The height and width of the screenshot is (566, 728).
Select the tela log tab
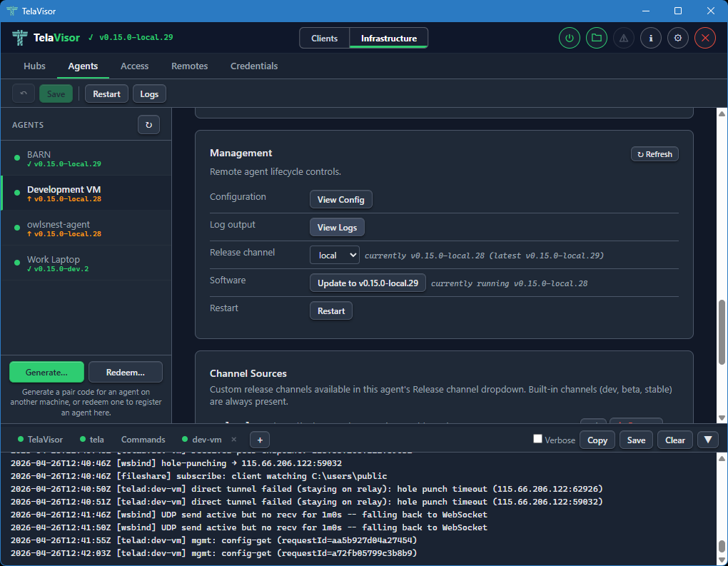(x=92, y=439)
